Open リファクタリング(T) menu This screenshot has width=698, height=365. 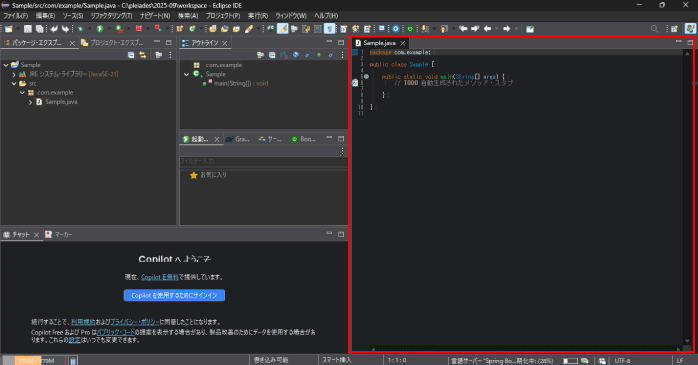111,16
